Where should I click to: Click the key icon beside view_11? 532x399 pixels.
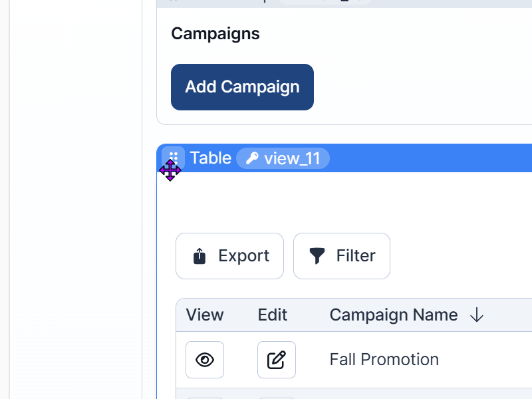coord(252,158)
